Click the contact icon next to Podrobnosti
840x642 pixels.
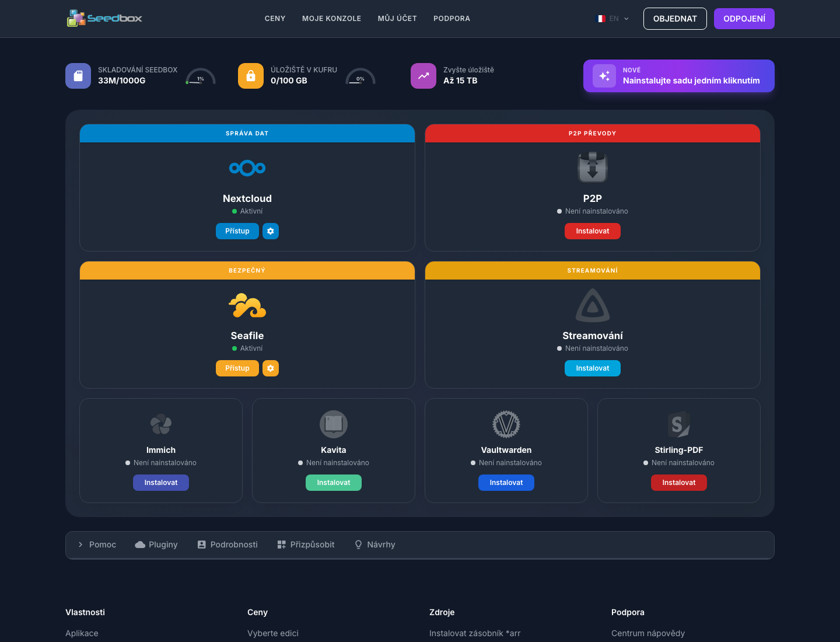202,545
